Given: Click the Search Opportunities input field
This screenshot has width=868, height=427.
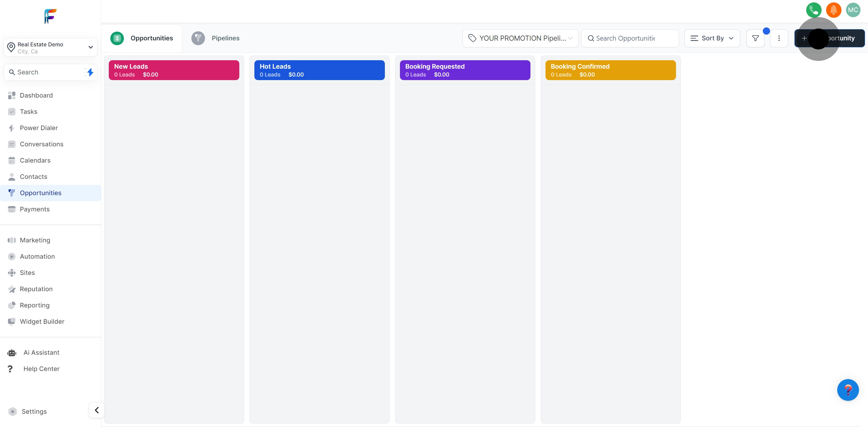Looking at the screenshot, I should [x=629, y=38].
